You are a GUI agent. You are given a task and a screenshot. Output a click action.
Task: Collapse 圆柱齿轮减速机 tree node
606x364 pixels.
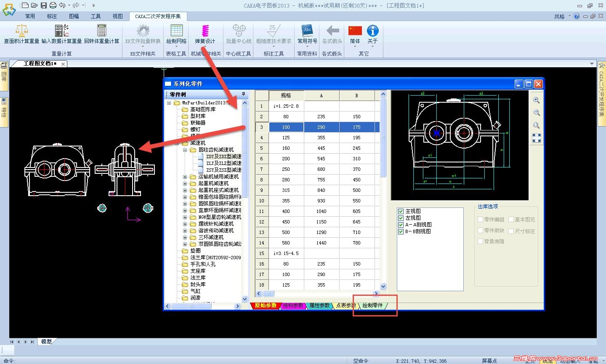click(x=185, y=150)
